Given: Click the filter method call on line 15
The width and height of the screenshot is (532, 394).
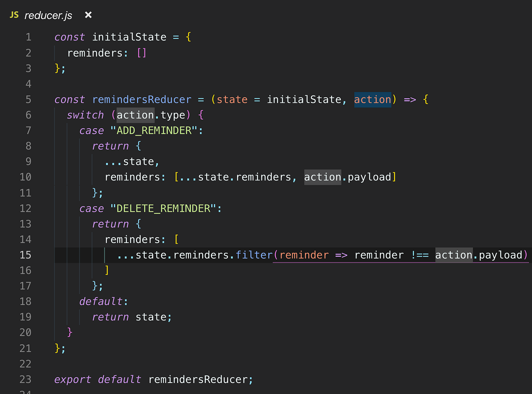Looking at the screenshot, I should (x=254, y=255).
